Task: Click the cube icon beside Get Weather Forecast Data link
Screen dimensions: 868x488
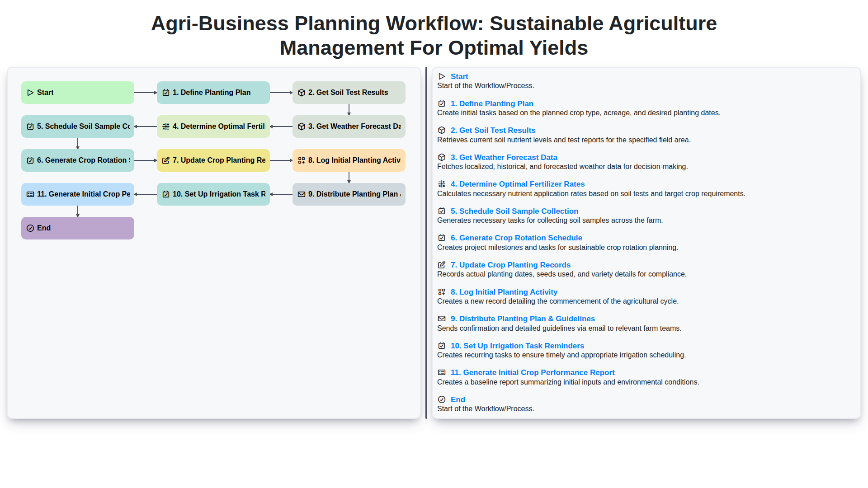Action: tap(442, 157)
